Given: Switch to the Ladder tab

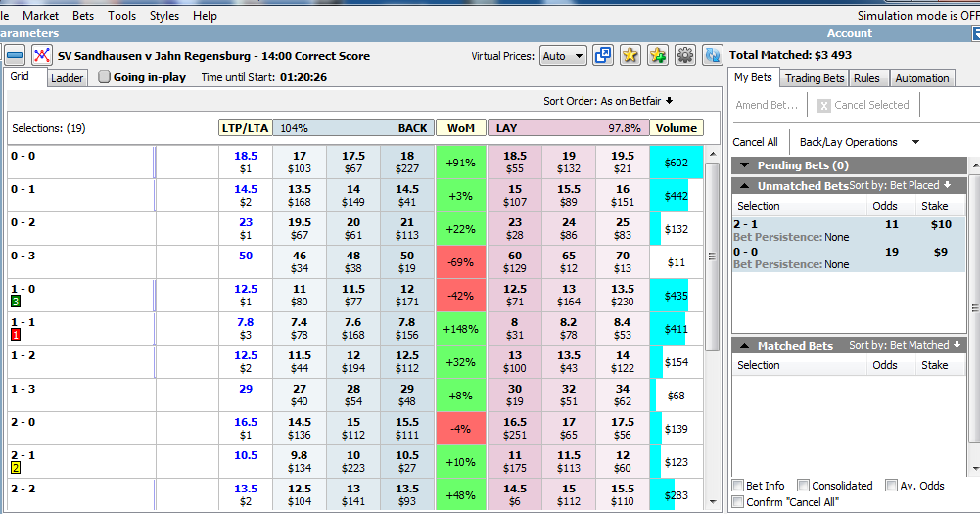Looking at the screenshot, I should point(67,78).
